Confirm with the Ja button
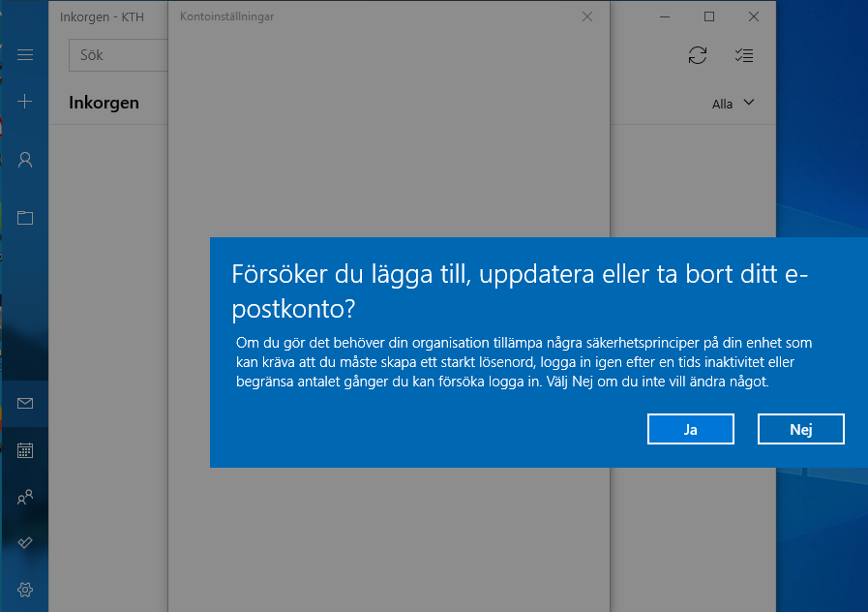This screenshot has height=612, width=868. (x=690, y=429)
